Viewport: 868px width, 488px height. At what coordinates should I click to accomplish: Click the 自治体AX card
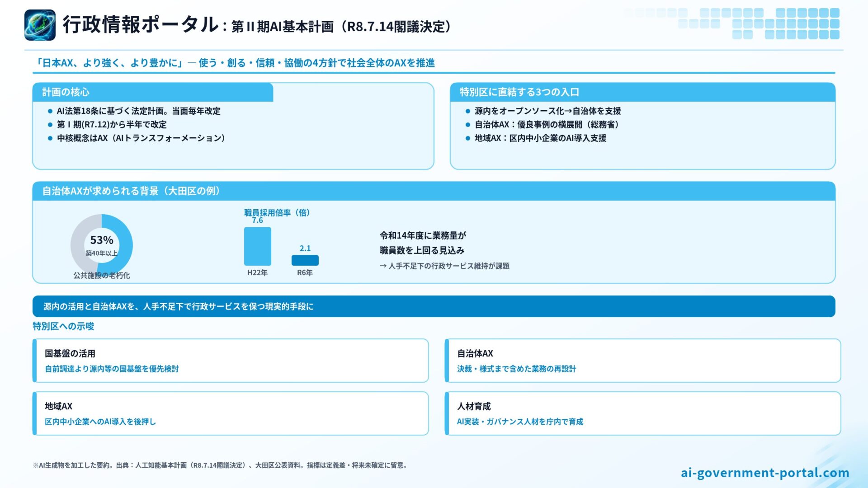[x=643, y=361]
